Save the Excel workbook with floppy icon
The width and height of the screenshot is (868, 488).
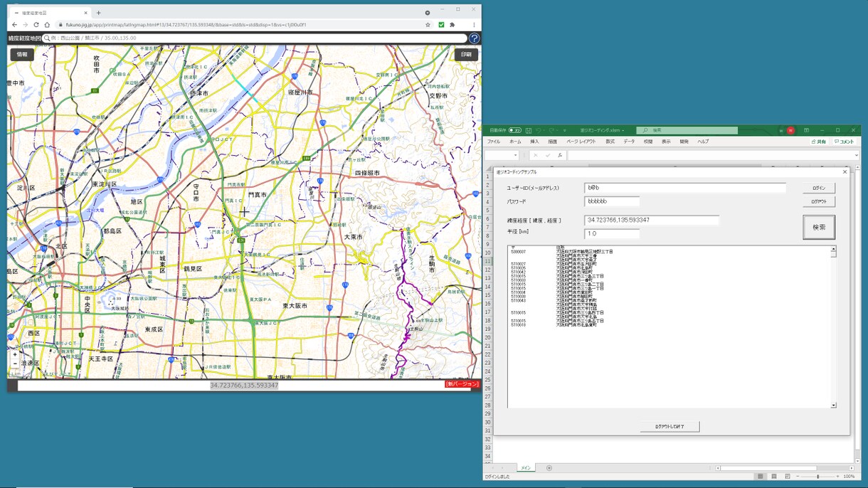tap(528, 131)
